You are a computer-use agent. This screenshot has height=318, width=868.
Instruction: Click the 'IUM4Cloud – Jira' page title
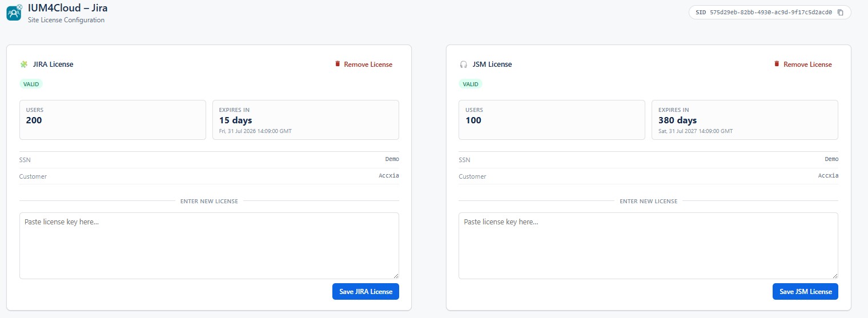[x=67, y=8]
